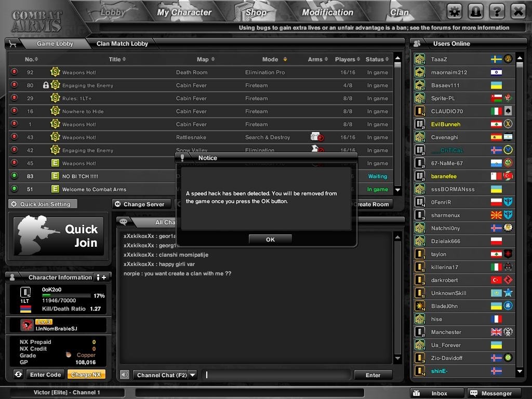Click CLAUDIO70's clan emblem icon
Screen dimensions: 532x399
508,111
